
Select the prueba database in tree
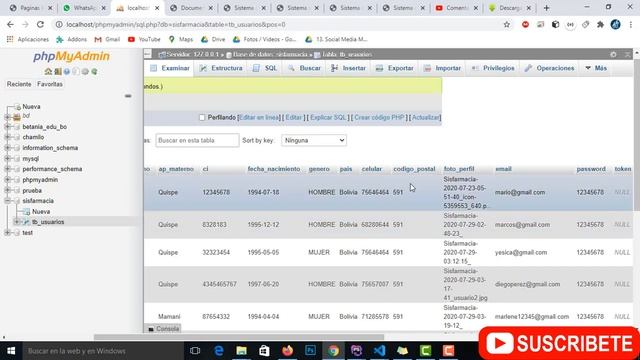32,191
